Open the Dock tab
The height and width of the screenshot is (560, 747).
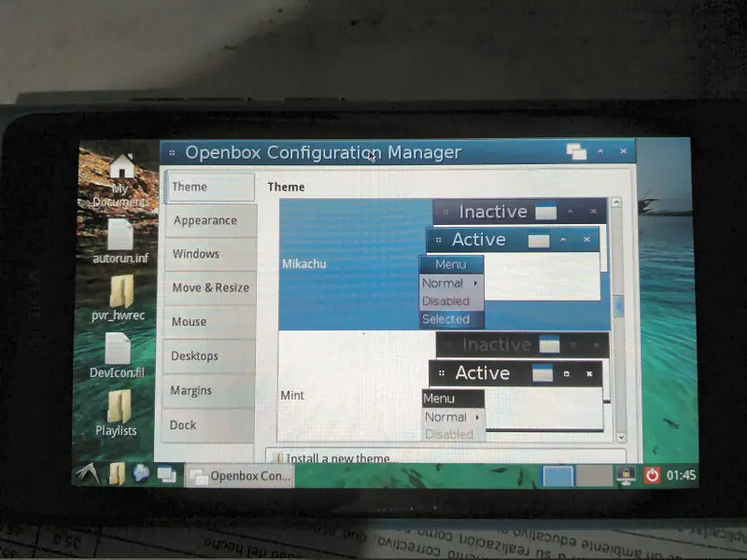point(207,425)
